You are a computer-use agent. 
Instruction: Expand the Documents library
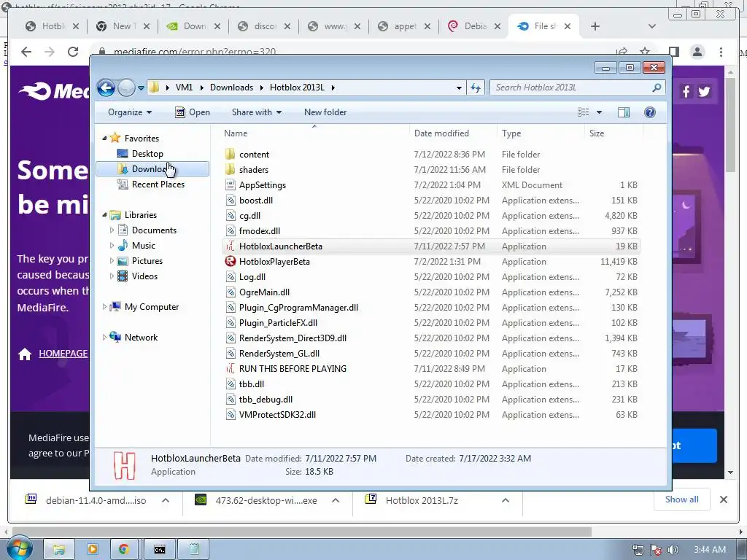(x=112, y=230)
